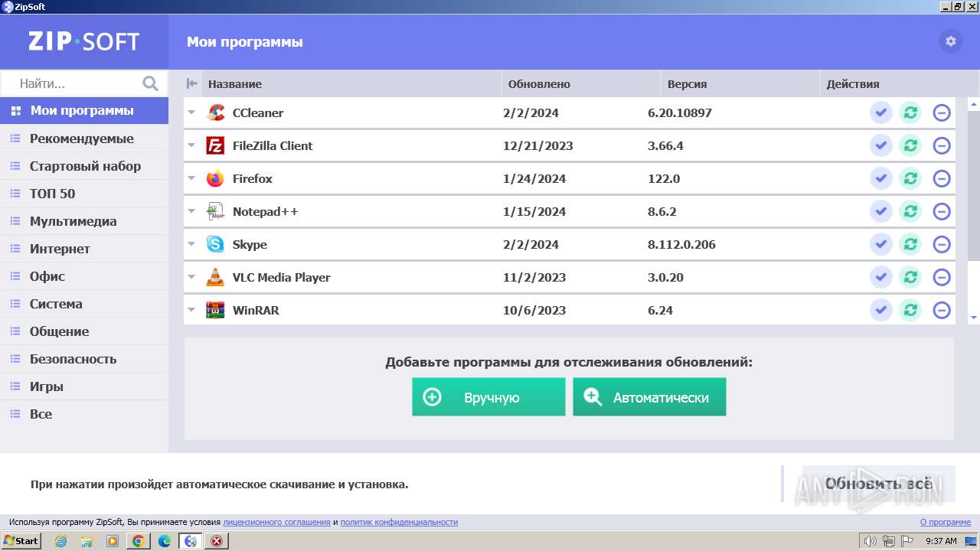Toggle checkmark for FileZilla Client row
The width and height of the screenshot is (980, 551).
[881, 145]
